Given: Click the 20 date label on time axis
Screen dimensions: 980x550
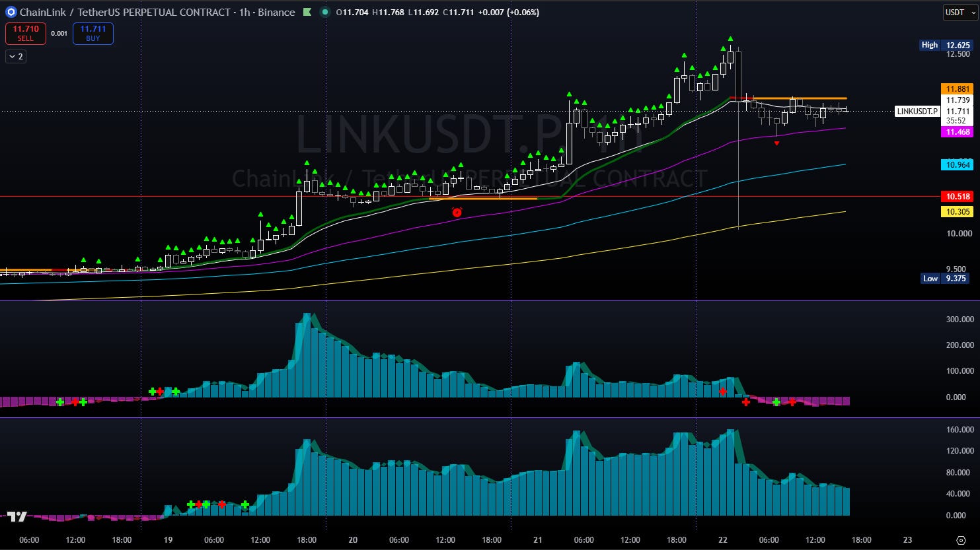Looking at the screenshot, I should (353, 539).
